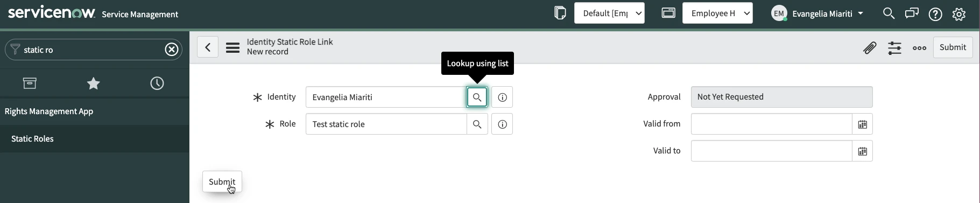Click the Role field label
The width and height of the screenshot is (980, 203).
pyautogui.click(x=287, y=123)
